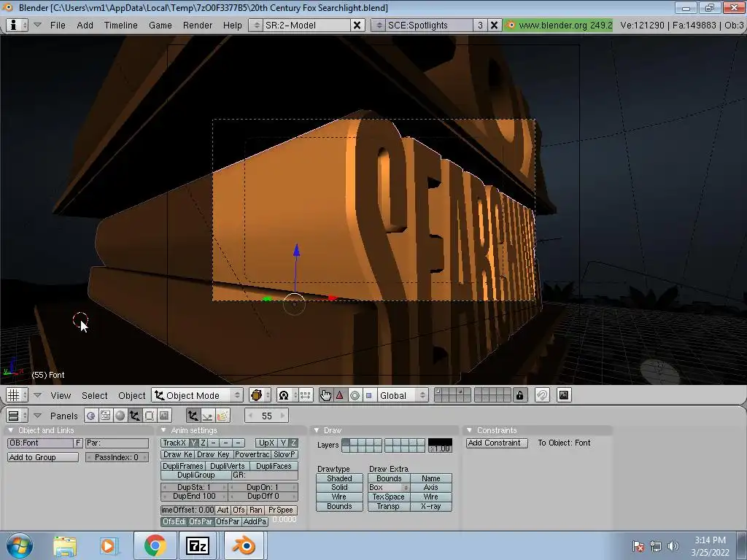Select Object buttons sub-context icon
The image size is (747, 560).
(193, 416)
